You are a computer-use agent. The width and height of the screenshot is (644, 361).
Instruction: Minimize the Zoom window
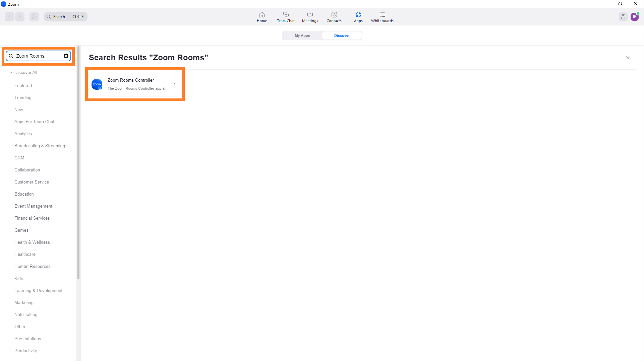pos(605,4)
